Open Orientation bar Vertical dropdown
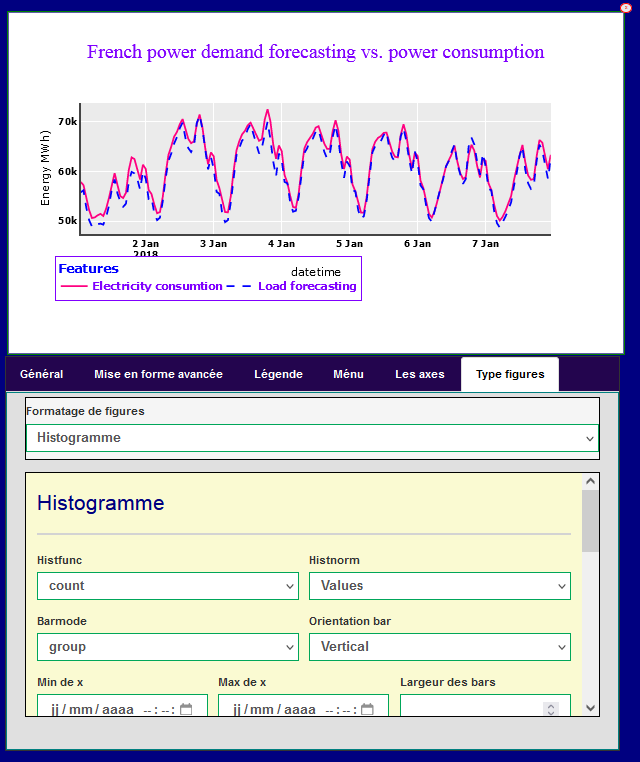 coord(439,647)
